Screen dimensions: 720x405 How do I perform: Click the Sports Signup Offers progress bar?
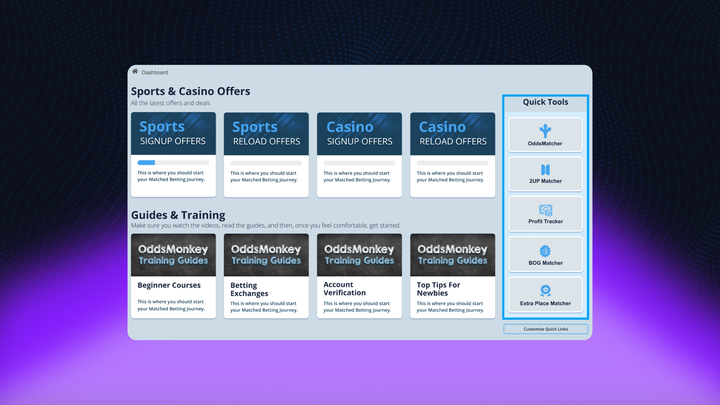point(173,162)
